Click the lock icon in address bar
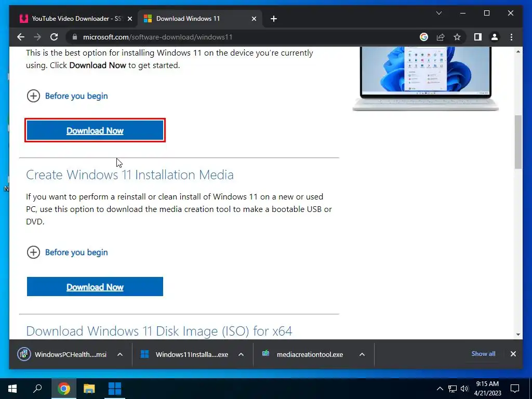The image size is (532, 399). (x=75, y=37)
